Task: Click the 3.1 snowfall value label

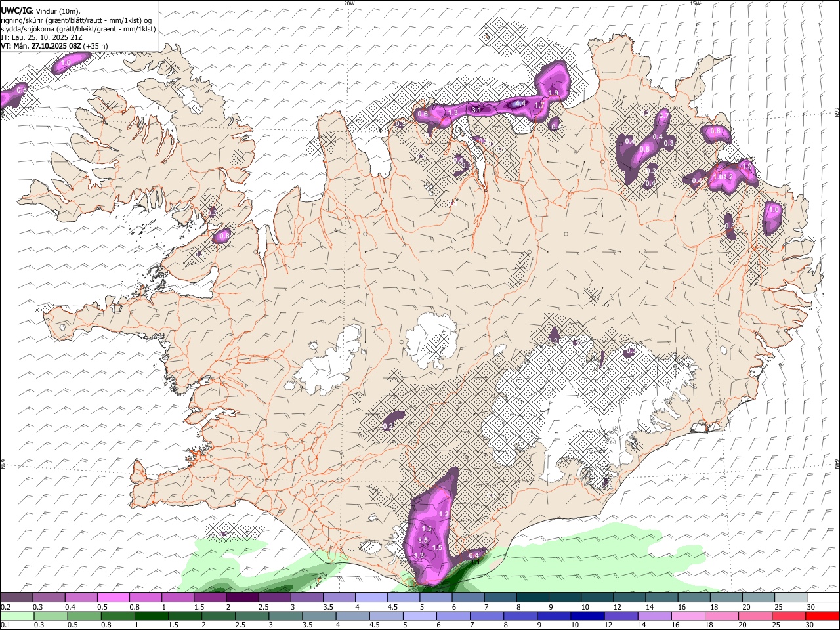Action: coord(477,110)
